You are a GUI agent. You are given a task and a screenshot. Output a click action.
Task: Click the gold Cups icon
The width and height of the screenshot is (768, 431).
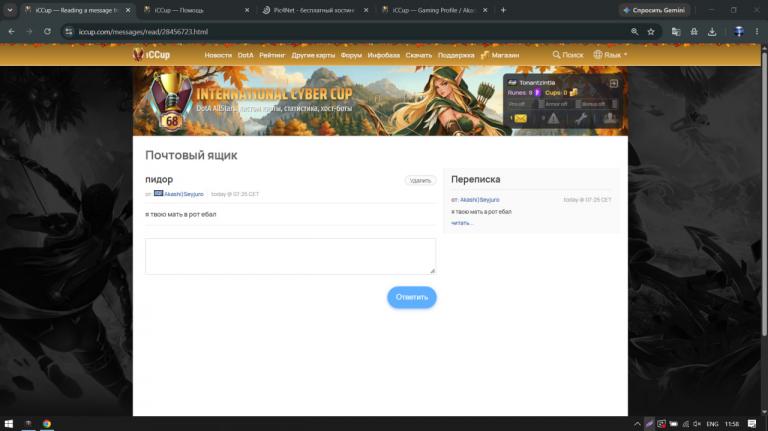click(574, 92)
